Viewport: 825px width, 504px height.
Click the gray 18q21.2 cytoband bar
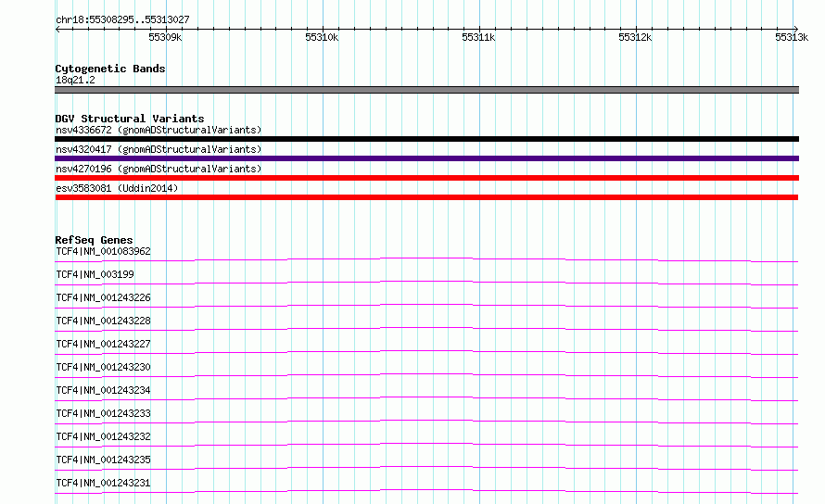(x=426, y=90)
